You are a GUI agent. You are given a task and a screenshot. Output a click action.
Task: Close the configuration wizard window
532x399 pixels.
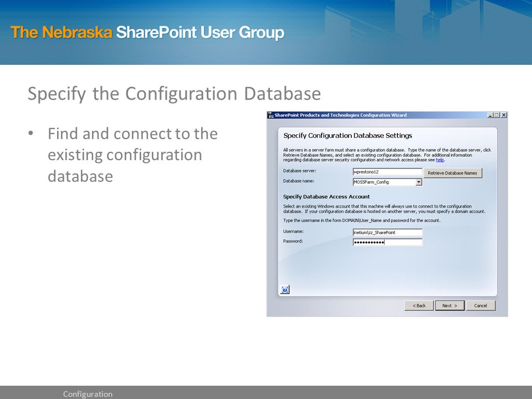504,115
